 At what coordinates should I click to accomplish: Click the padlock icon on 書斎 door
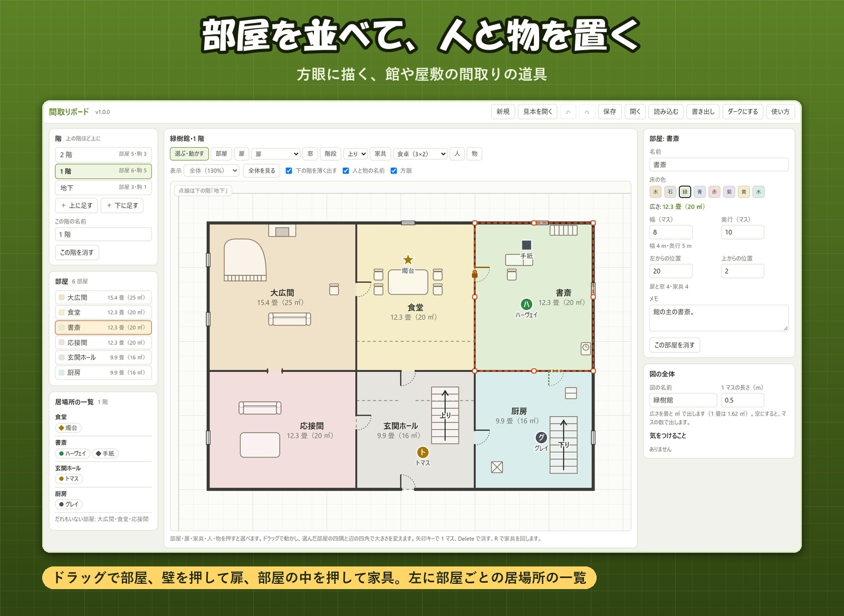click(475, 274)
